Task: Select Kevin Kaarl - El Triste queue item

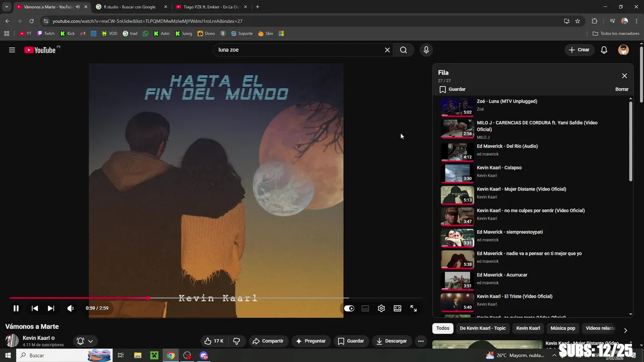Action: tap(533, 302)
